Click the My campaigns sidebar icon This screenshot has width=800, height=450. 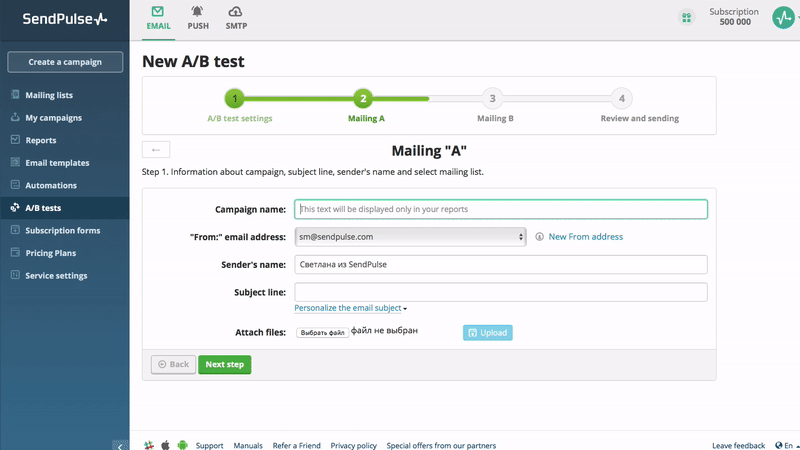15,117
